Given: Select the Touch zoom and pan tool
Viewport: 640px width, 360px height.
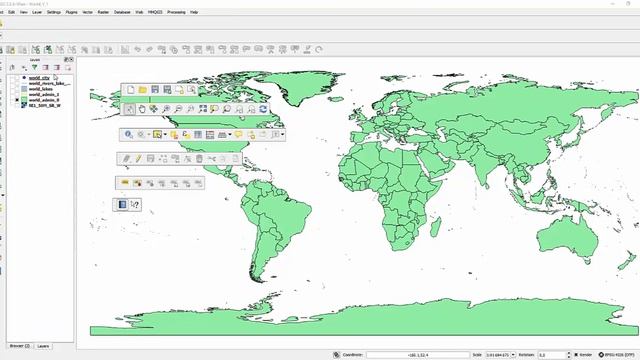Looking at the screenshot, I should click(129, 109).
